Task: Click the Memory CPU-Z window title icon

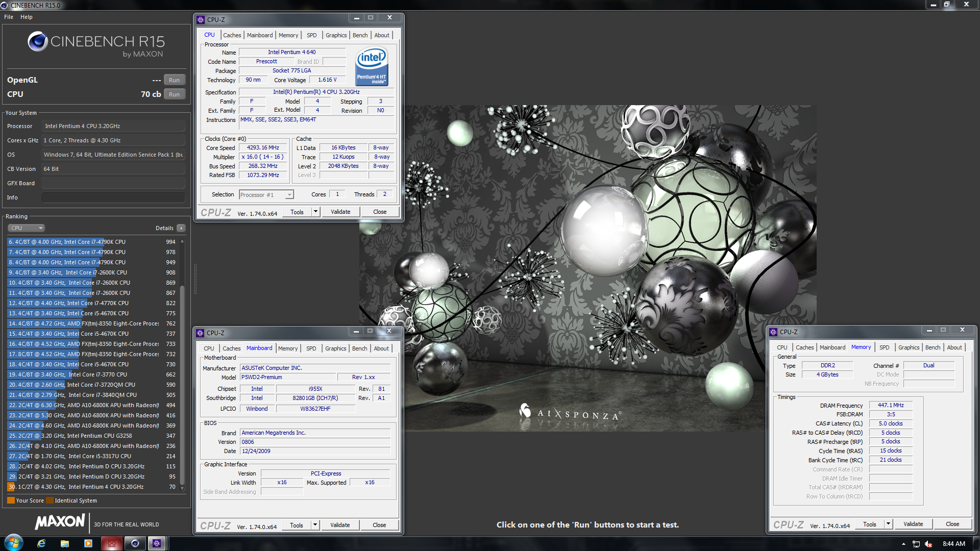Action: [773, 332]
